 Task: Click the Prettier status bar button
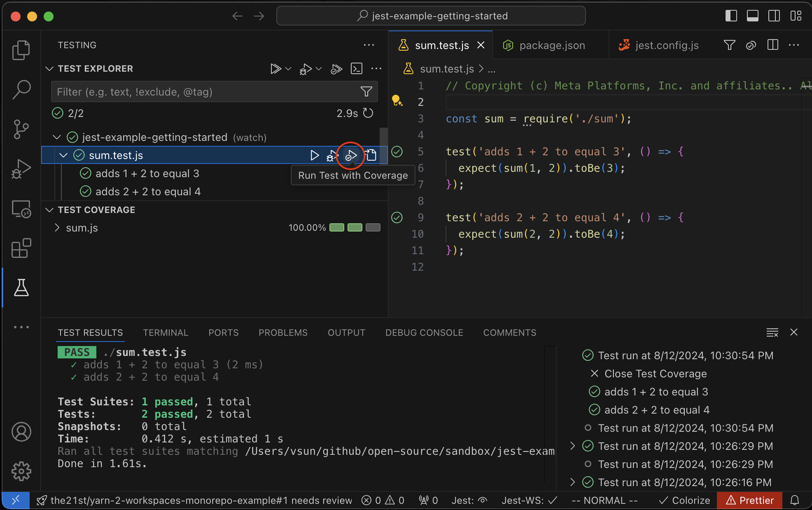(x=749, y=500)
